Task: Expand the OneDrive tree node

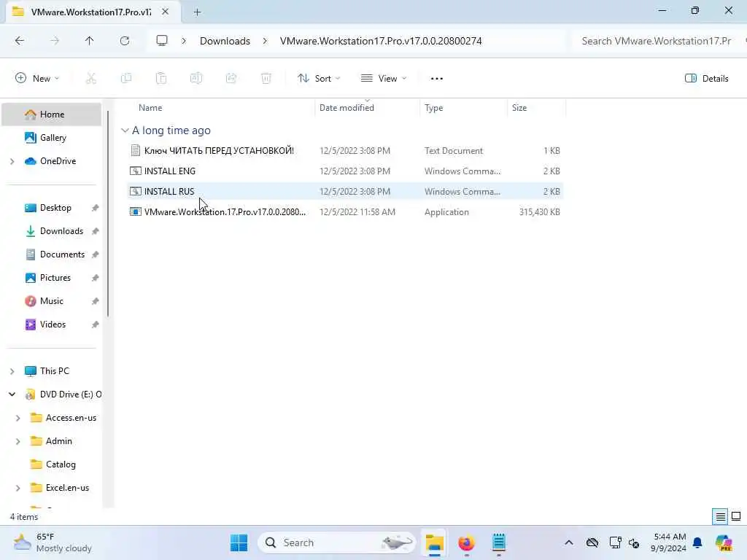Action: tap(12, 161)
